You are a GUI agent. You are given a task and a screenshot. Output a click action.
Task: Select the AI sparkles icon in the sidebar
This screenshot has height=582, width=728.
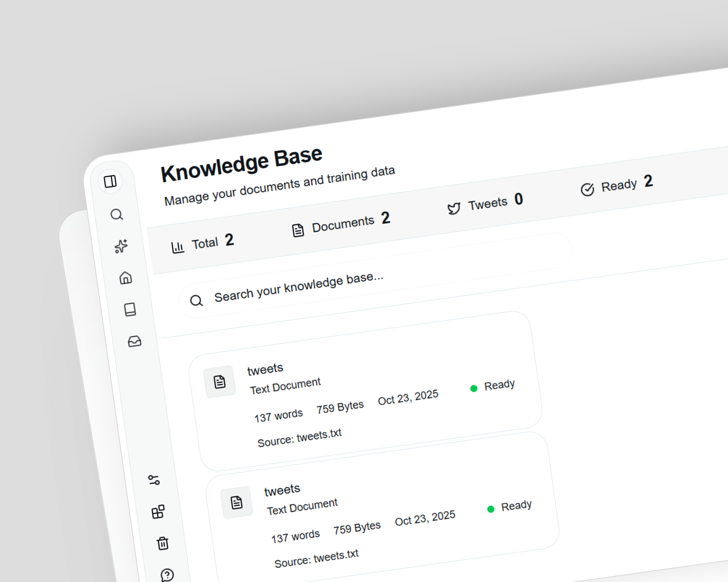coord(121,247)
